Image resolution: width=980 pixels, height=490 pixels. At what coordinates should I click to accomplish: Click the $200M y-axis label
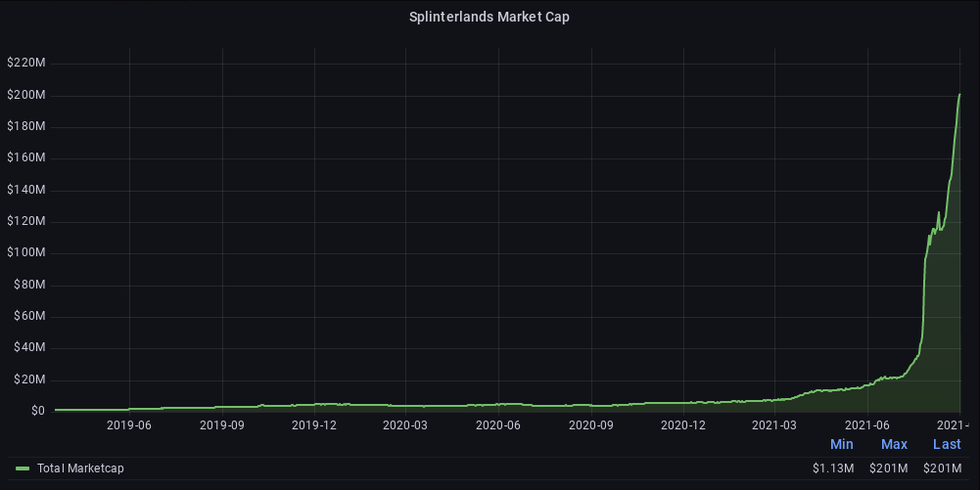tap(26, 95)
